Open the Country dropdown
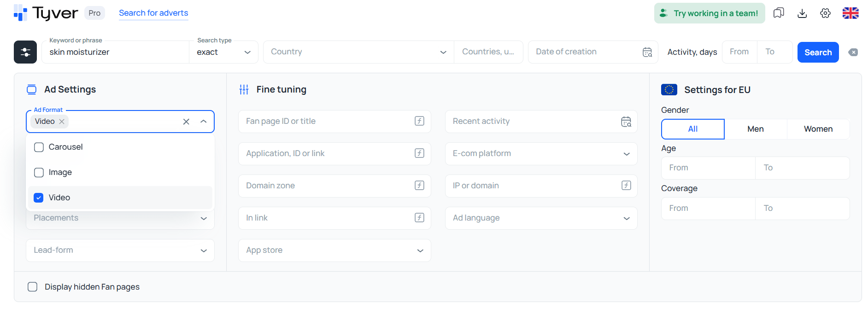 pyautogui.click(x=358, y=52)
